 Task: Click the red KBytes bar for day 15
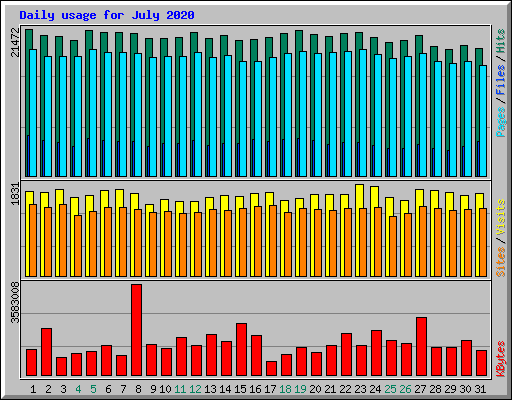[241, 349]
